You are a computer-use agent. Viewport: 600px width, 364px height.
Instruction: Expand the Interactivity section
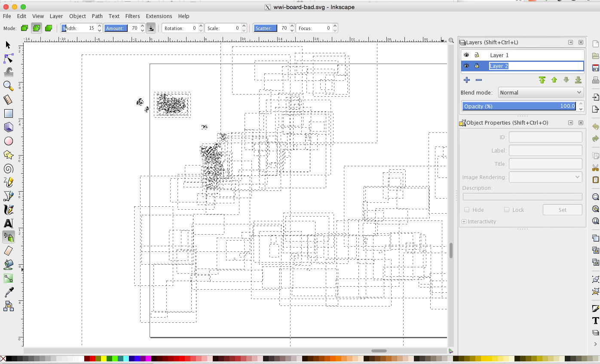point(464,221)
